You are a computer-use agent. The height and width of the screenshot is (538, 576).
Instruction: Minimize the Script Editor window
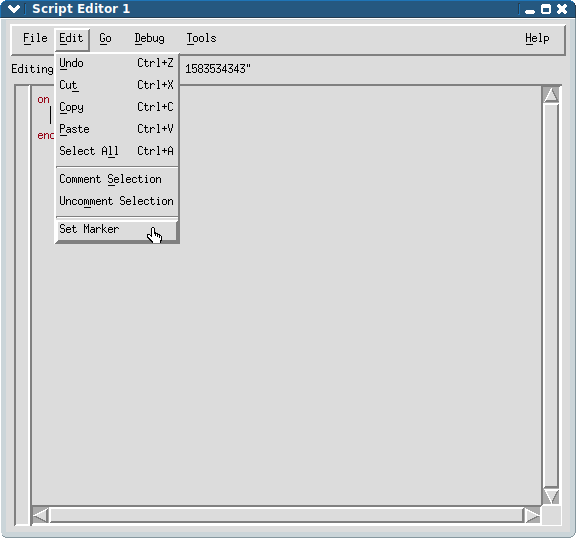click(x=530, y=9)
